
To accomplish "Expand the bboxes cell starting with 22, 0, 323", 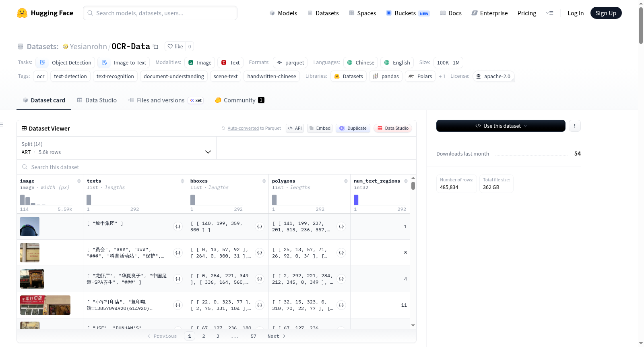I will (260, 305).
